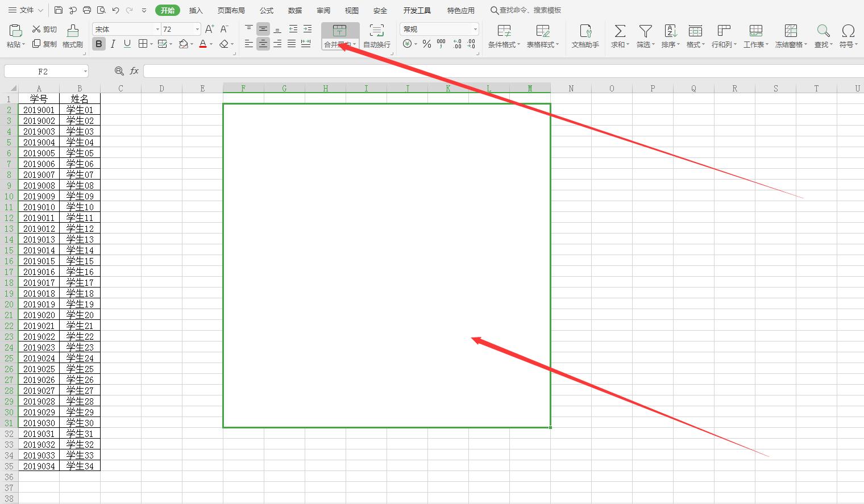This screenshot has height=504, width=864.
Task: Open the 文件 file menu
Action: point(26,10)
